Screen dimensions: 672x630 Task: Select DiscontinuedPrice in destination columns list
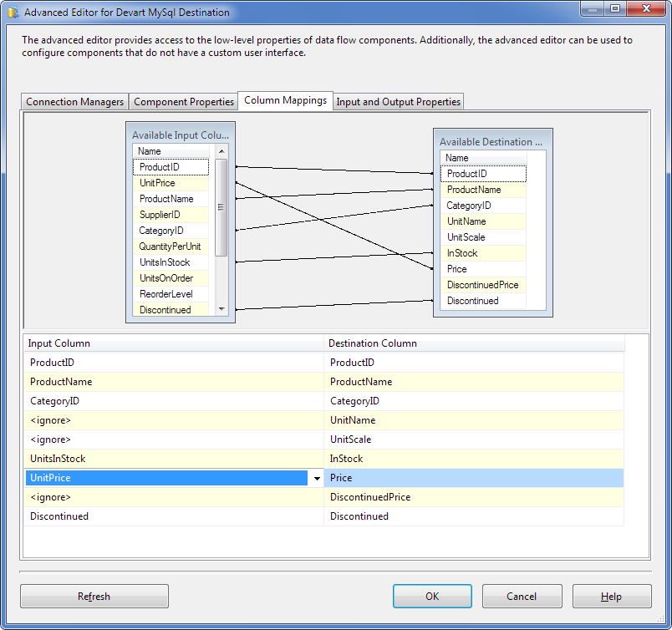[x=483, y=285]
